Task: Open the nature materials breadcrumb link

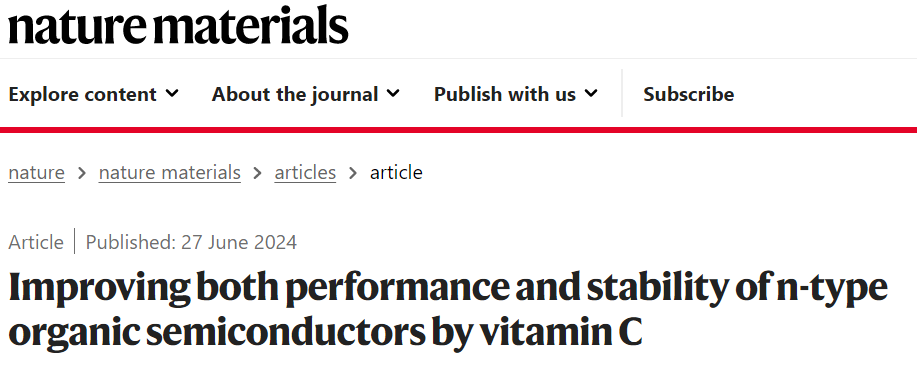Action: tap(170, 172)
